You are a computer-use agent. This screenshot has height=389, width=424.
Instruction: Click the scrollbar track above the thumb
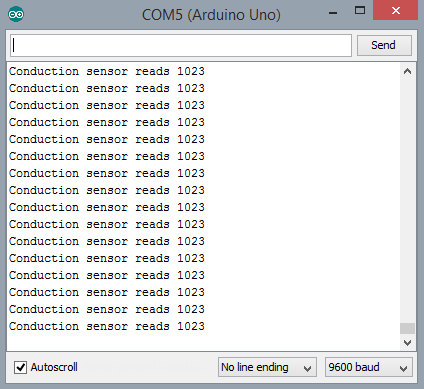click(407, 200)
